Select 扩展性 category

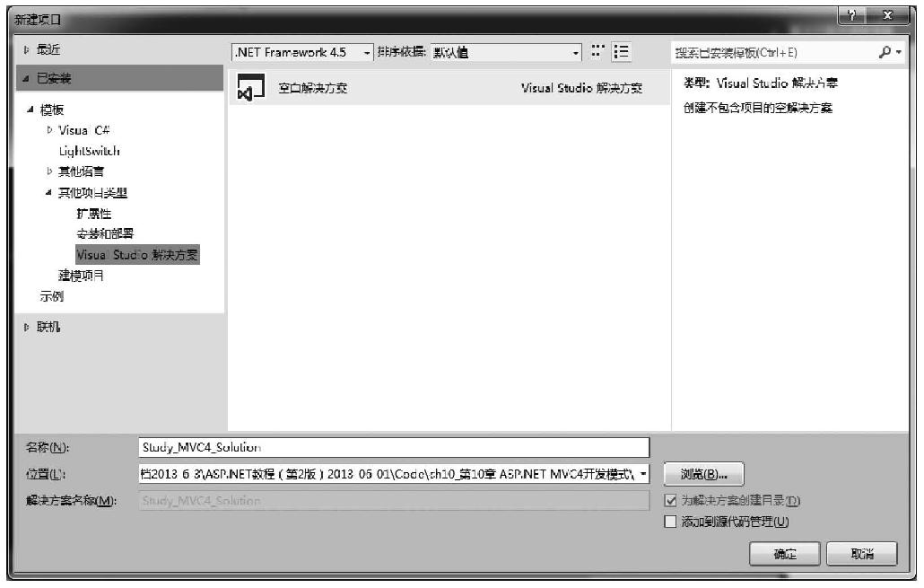coord(93,214)
